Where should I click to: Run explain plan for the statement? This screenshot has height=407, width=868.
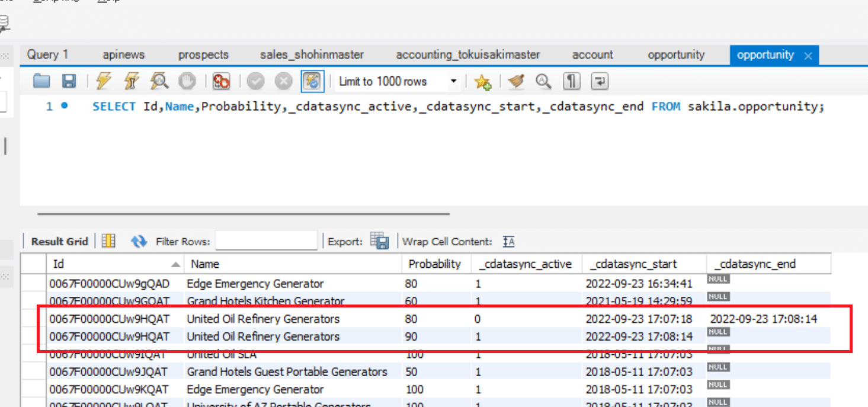159,81
